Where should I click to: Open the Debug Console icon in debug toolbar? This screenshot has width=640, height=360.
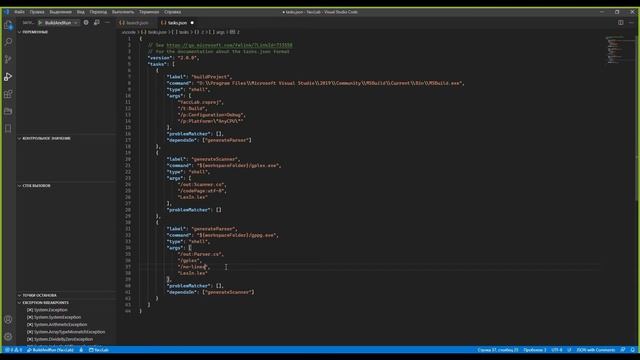(x=97, y=22)
